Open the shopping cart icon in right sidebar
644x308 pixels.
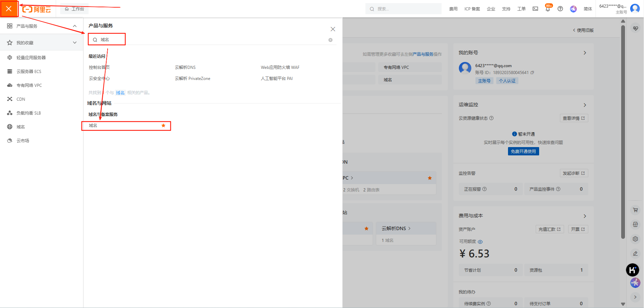(x=635, y=210)
